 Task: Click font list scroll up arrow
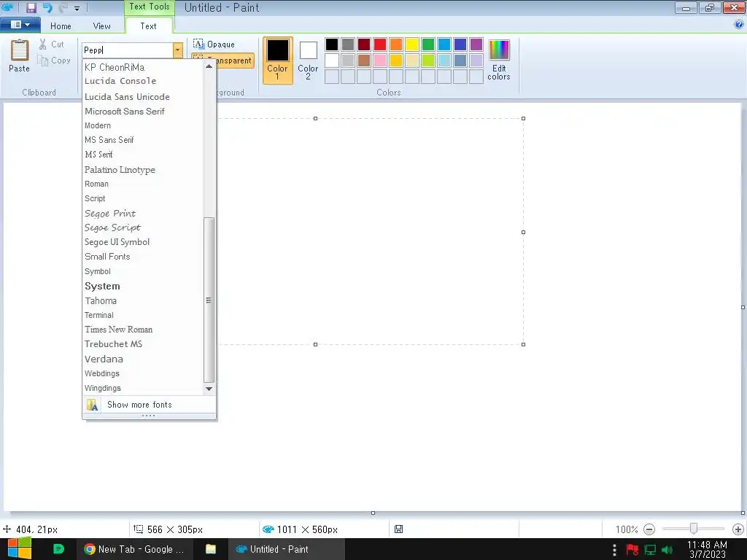(x=209, y=66)
